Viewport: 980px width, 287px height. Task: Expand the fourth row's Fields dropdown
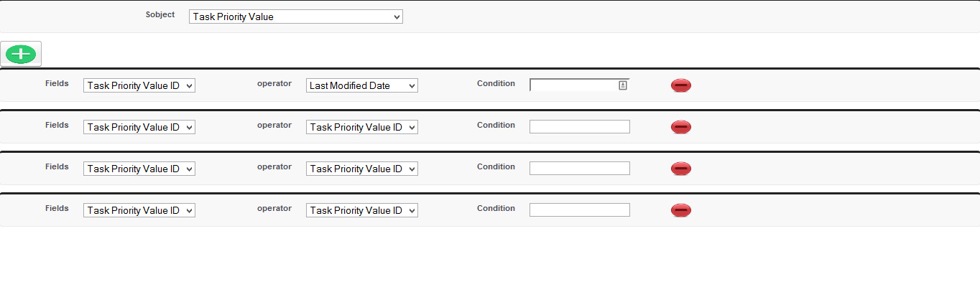click(139, 210)
